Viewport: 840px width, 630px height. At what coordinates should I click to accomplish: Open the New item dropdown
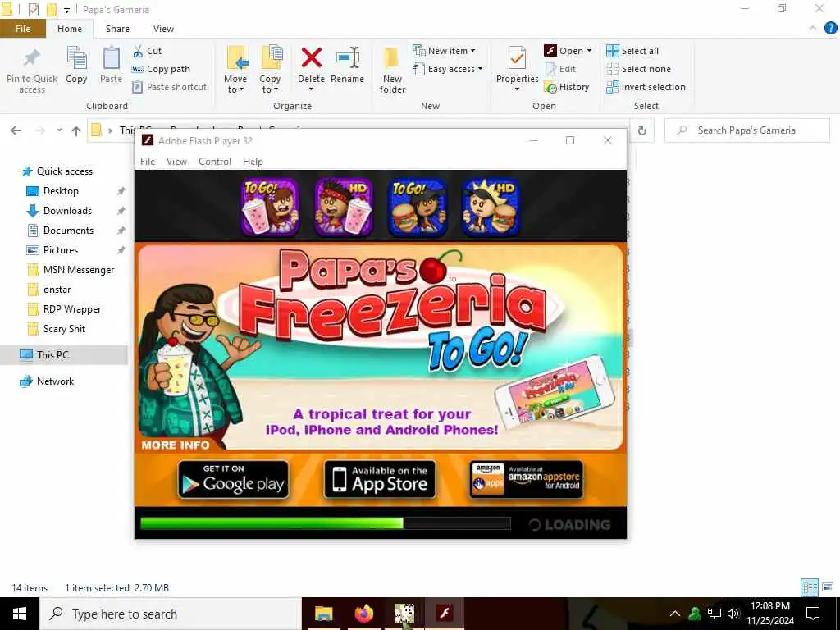click(444, 51)
